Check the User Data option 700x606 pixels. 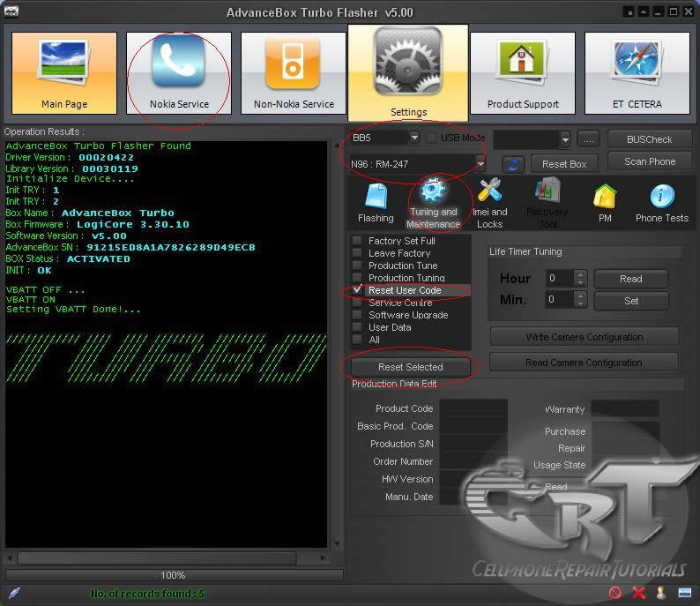tap(357, 327)
